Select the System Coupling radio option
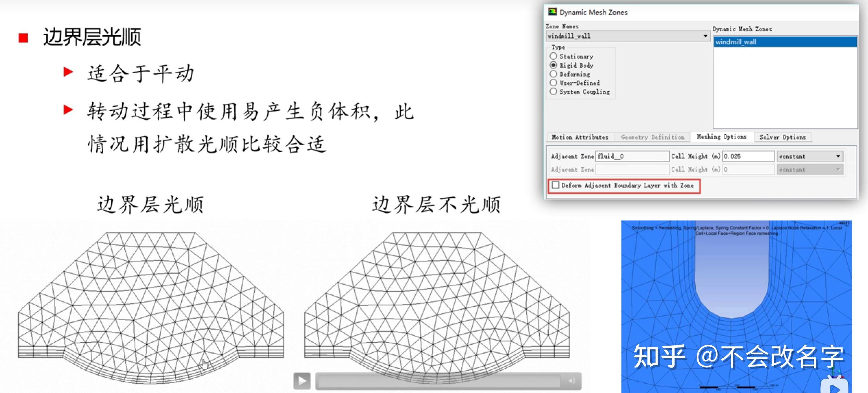The image size is (868, 393). pyautogui.click(x=553, y=92)
